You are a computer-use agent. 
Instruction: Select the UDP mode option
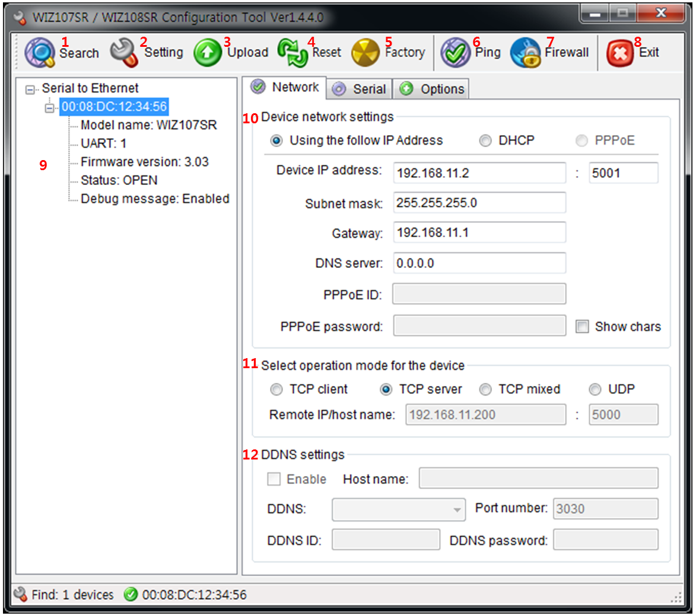coord(595,390)
